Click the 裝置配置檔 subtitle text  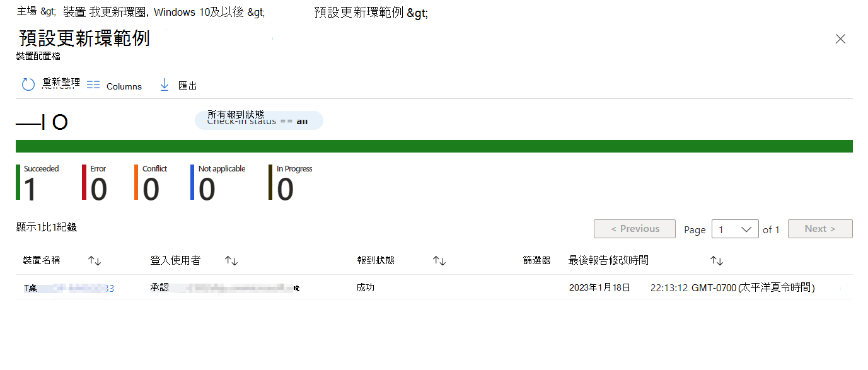(x=38, y=56)
